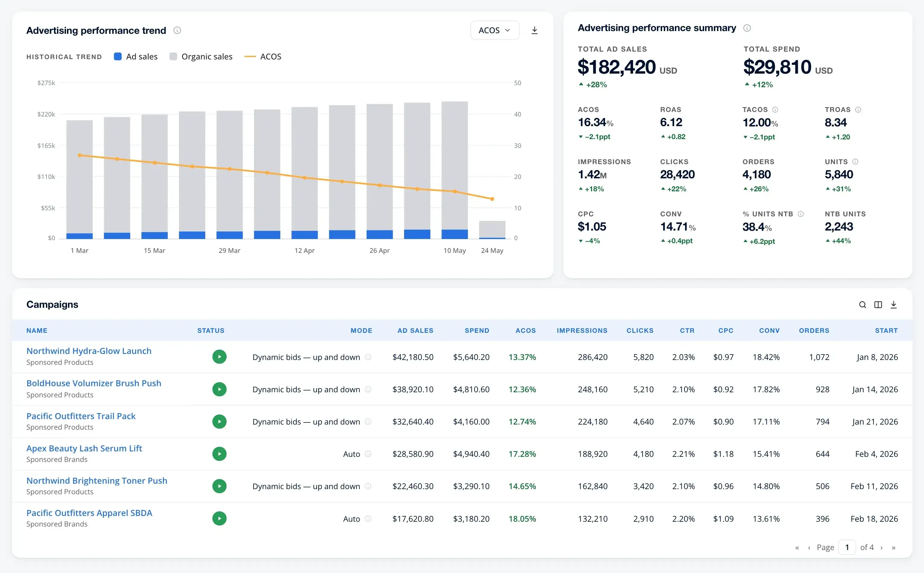The image size is (924, 573).
Task: Go to previous campaigns page
Action: tap(809, 548)
